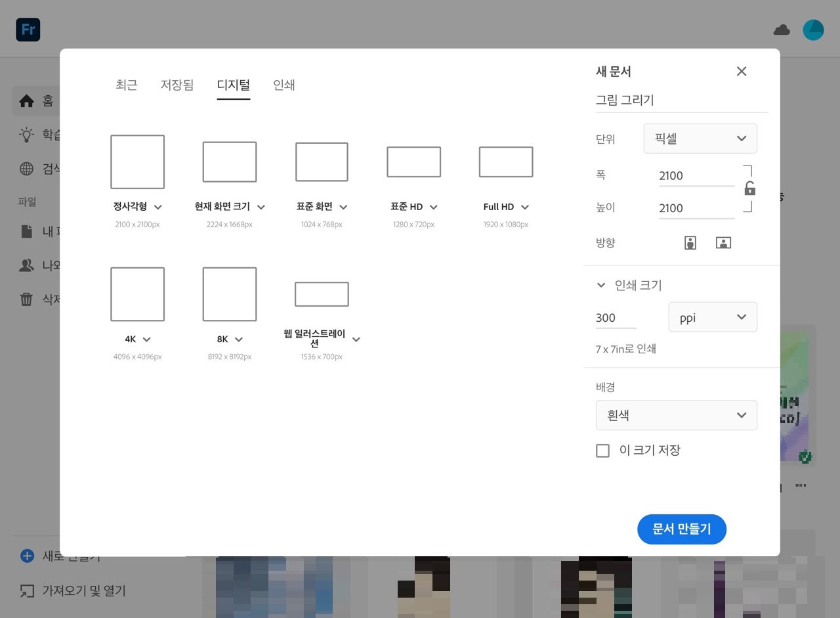Click the lightbulb Learn icon in sidebar

point(26,135)
